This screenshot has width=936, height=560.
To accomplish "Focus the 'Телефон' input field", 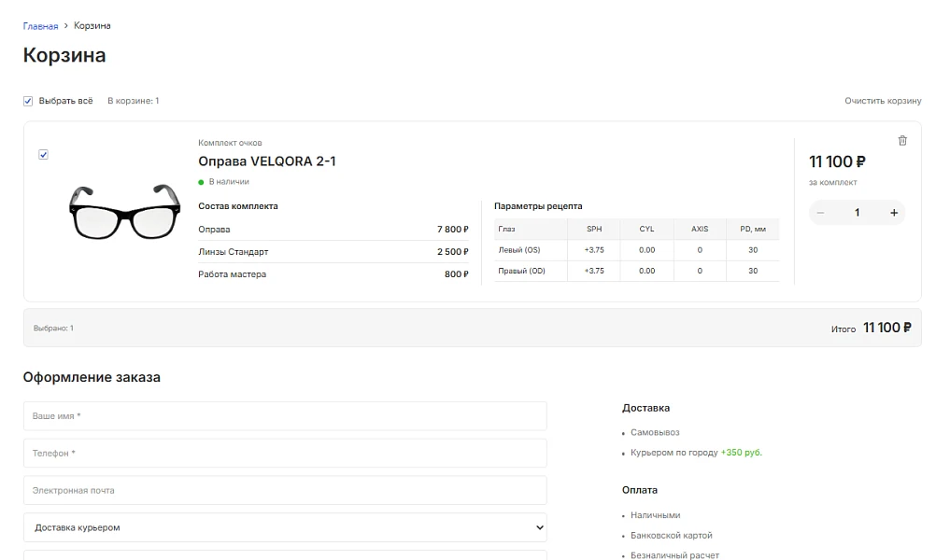I will click(285, 454).
